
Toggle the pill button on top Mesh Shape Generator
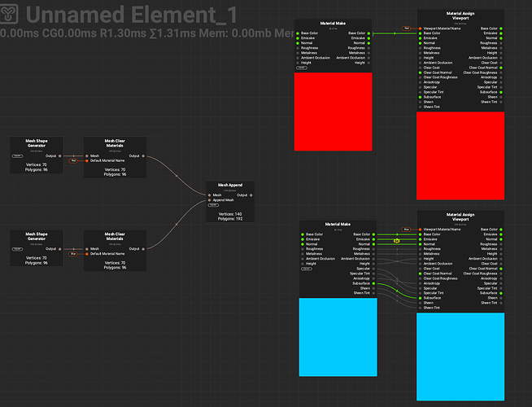pos(17,155)
